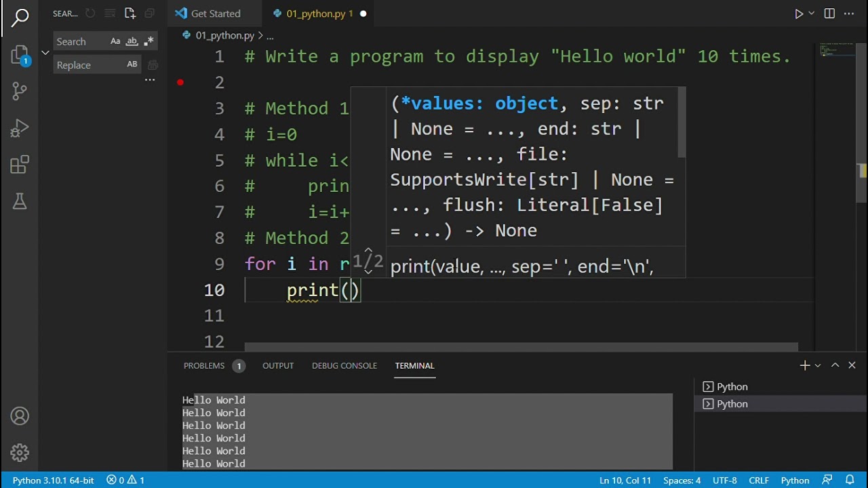Click the feedback icon in status bar

point(827,480)
